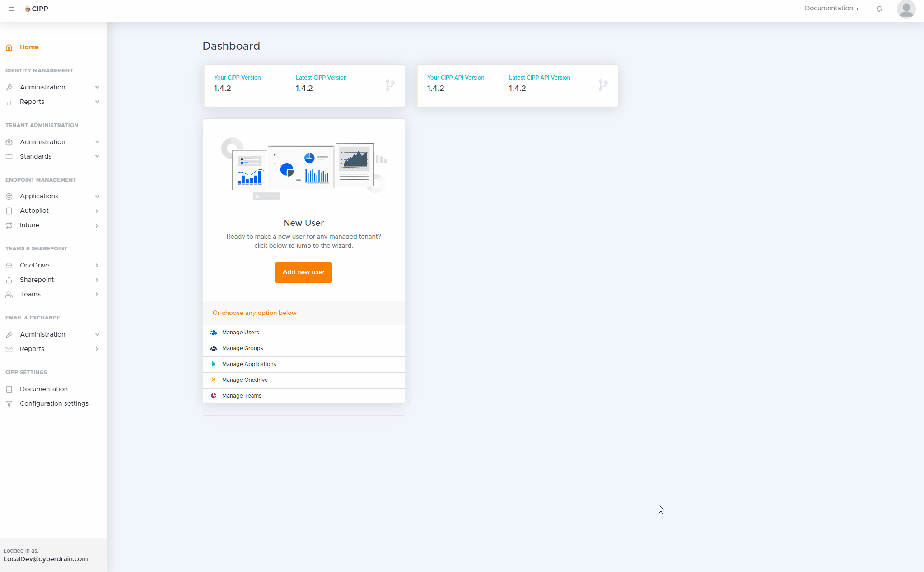
Task: Select the Home menu item
Action: (29, 47)
